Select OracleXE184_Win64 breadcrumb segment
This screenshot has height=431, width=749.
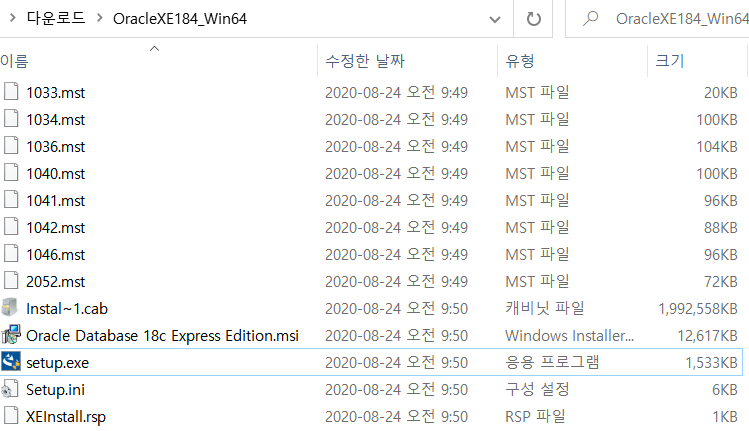pos(180,19)
